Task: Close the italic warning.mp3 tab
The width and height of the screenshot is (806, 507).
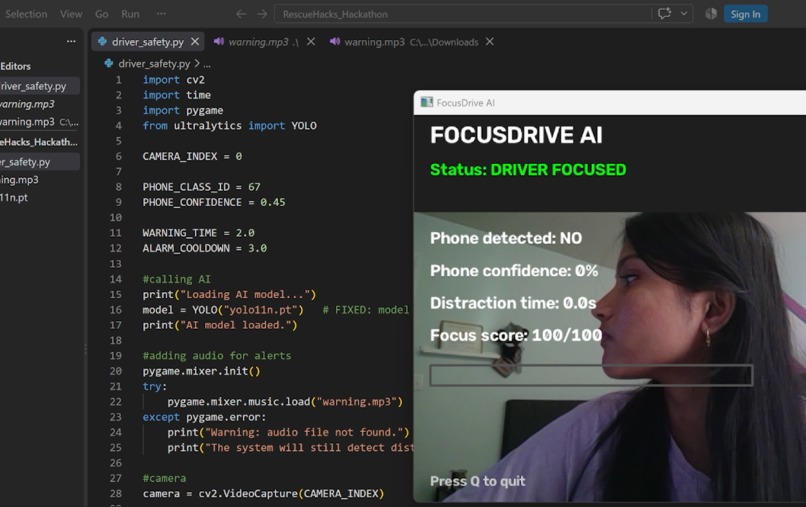Action: (x=311, y=42)
